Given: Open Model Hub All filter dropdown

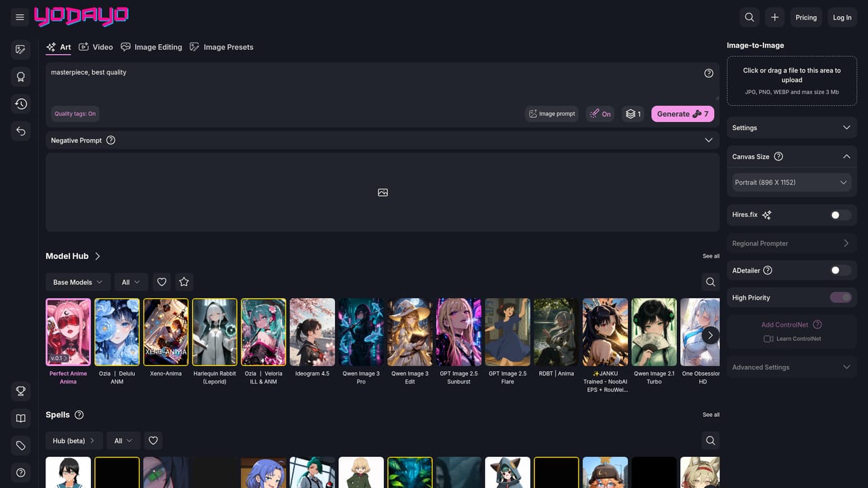Looking at the screenshot, I should click(131, 282).
